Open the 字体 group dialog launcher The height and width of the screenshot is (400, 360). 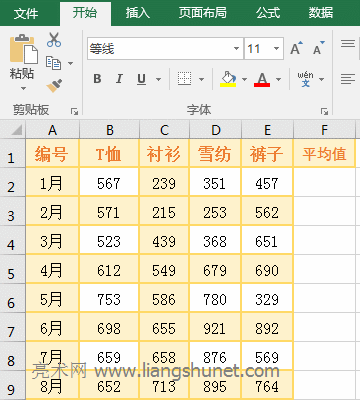[x=324, y=111]
